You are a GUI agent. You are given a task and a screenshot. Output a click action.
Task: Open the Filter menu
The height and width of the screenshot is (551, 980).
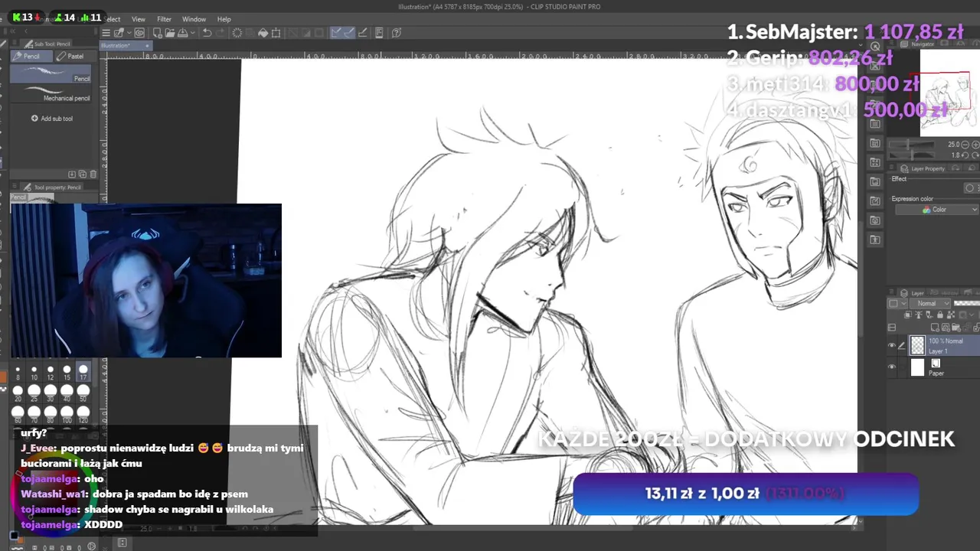point(164,19)
